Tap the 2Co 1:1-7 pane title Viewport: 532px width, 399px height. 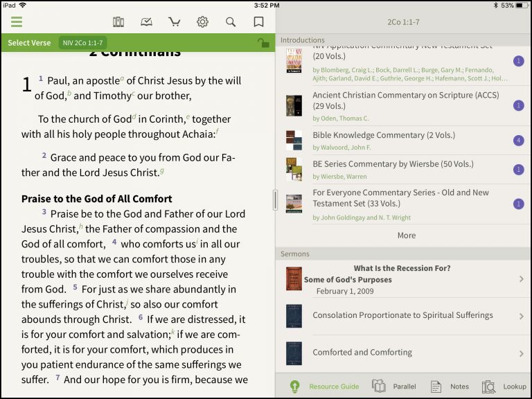pyautogui.click(x=403, y=22)
